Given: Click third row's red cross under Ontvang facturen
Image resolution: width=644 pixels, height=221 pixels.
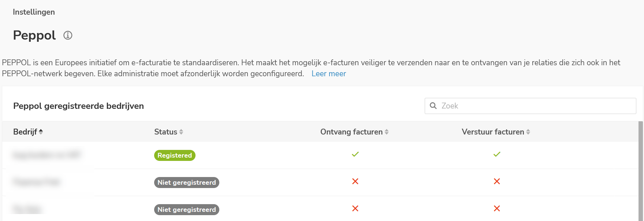Looking at the screenshot, I should point(355,209).
